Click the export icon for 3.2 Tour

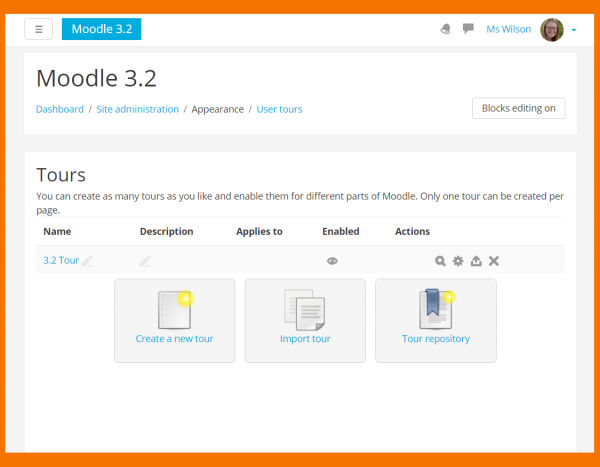point(476,261)
